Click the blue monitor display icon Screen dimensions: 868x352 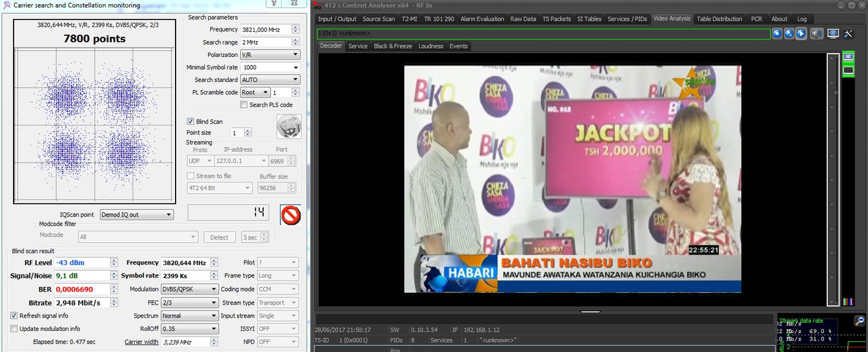tap(833, 33)
